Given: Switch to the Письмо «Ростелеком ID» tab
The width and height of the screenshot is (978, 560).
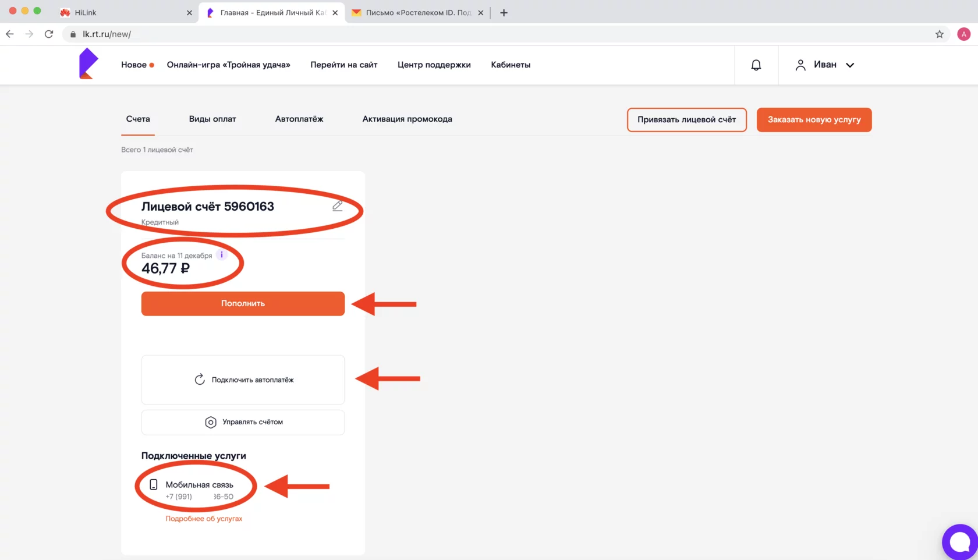Looking at the screenshot, I should click(x=418, y=12).
